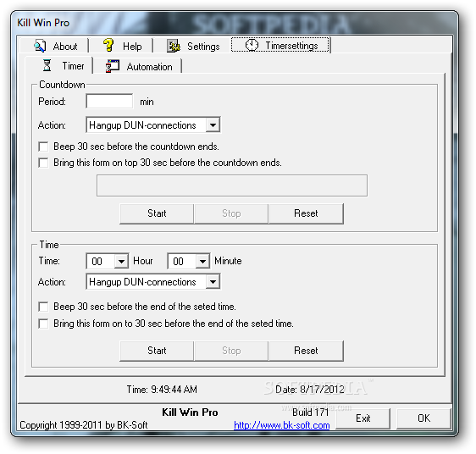
Task: Click the 'Date: 8/17/2012' status text
Action: (310, 390)
